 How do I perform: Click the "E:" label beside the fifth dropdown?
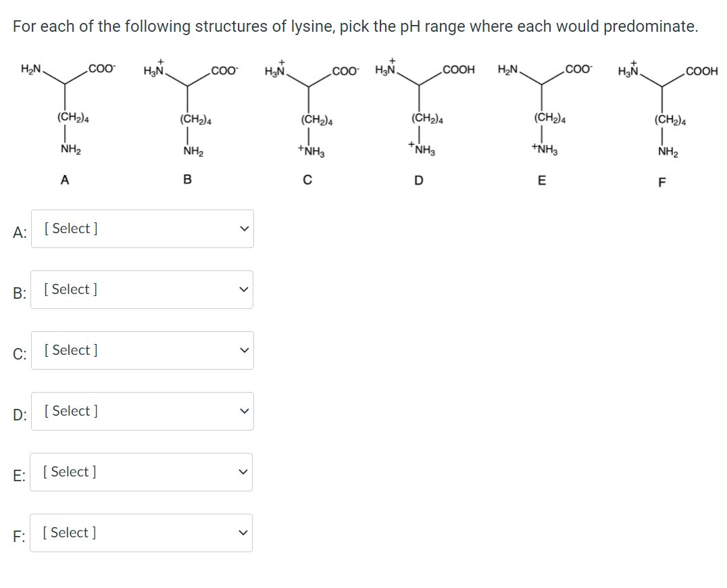click(x=20, y=473)
